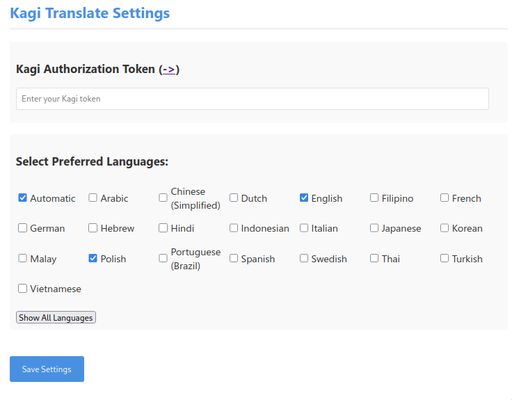Check the Vietnamese language box

pyautogui.click(x=22, y=288)
